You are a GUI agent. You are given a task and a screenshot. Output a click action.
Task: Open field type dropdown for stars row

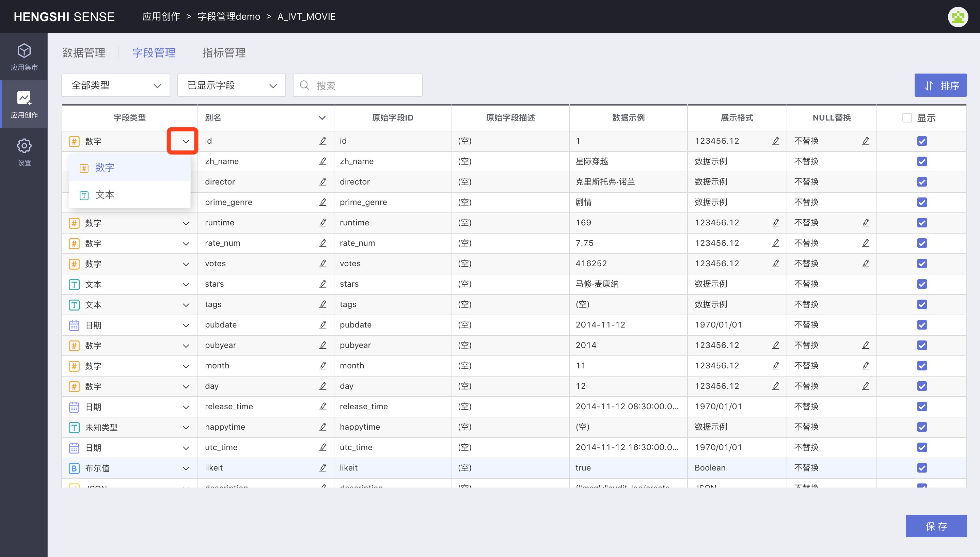pyautogui.click(x=186, y=284)
